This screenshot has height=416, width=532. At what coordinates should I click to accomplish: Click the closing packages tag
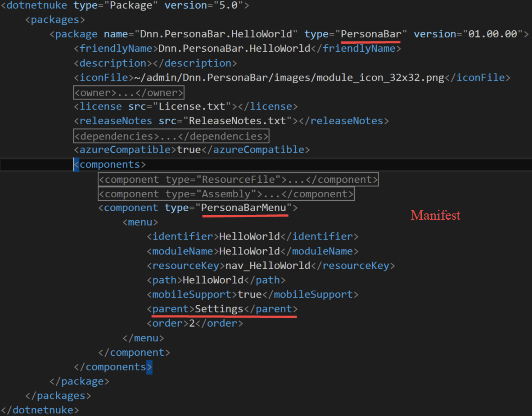coord(58,396)
